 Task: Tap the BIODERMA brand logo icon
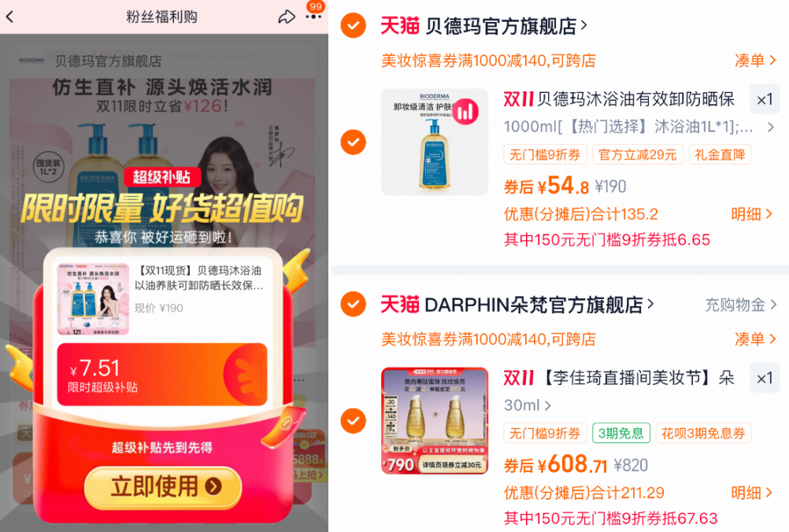(31, 61)
